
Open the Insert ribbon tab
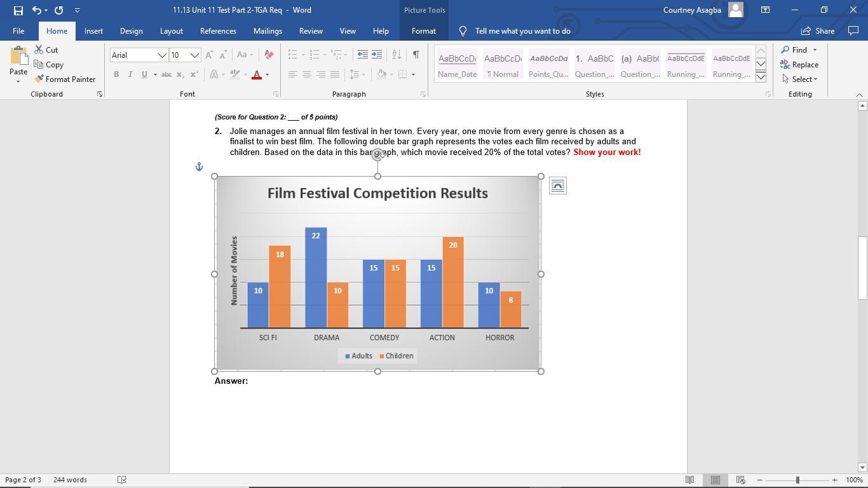click(93, 31)
